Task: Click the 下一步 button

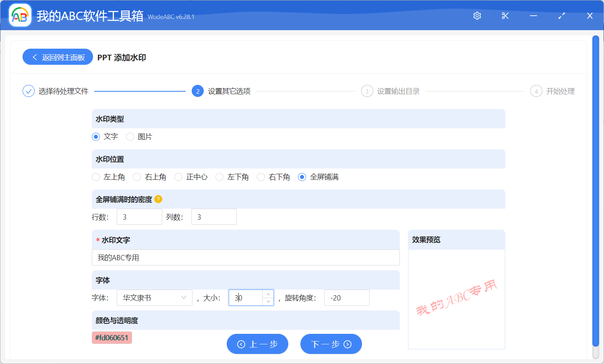Action: 331,344
